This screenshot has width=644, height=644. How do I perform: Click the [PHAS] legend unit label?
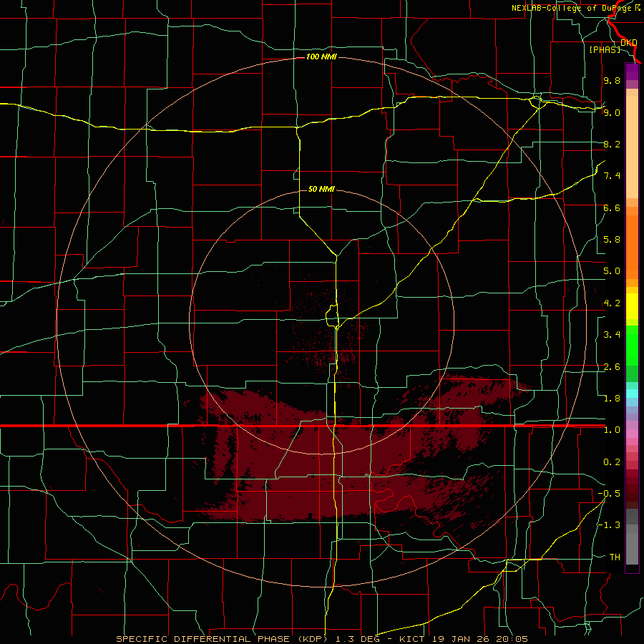[x=605, y=49]
